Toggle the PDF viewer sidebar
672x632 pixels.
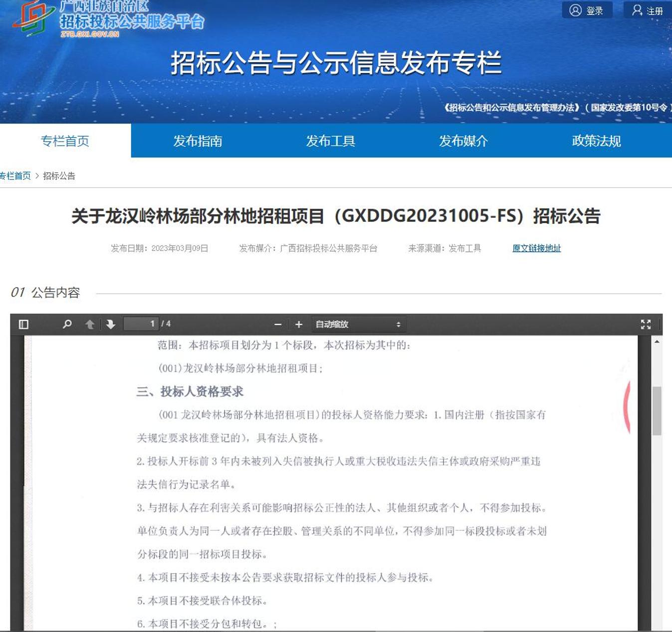(x=23, y=324)
